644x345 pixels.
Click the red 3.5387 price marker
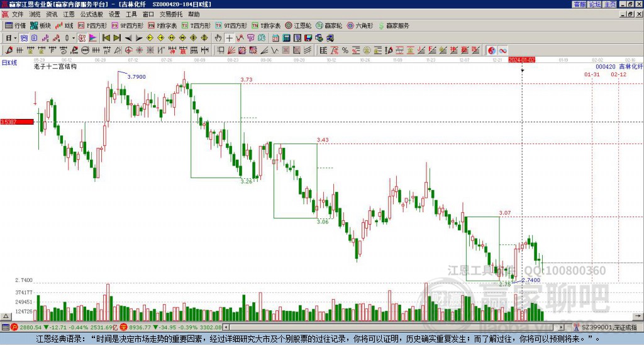(17, 122)
